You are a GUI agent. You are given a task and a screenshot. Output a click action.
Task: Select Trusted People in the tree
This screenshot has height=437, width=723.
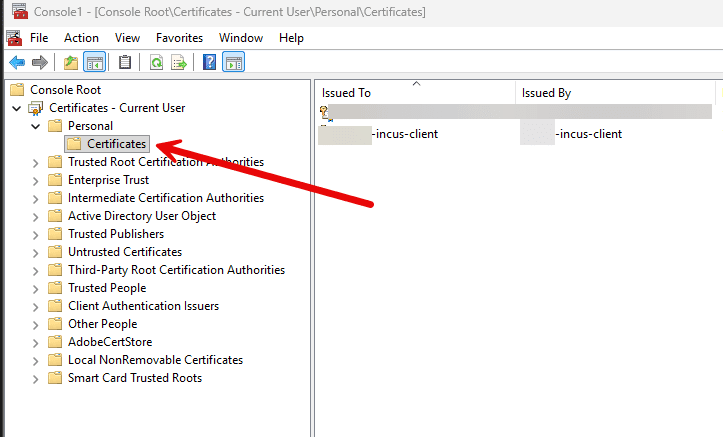click(107, 288)
